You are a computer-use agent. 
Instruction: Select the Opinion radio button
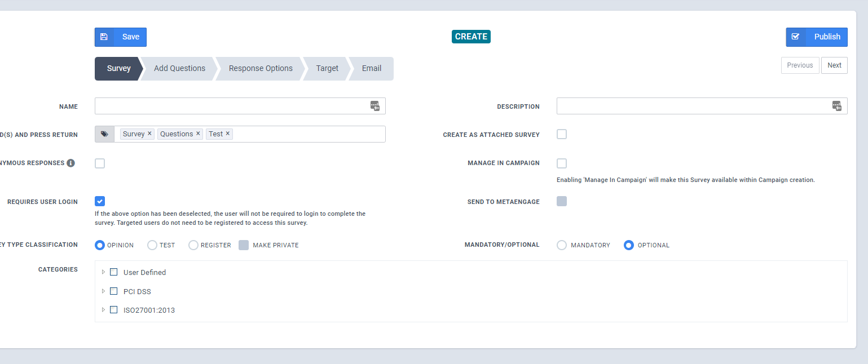click(x=100, y=245)
